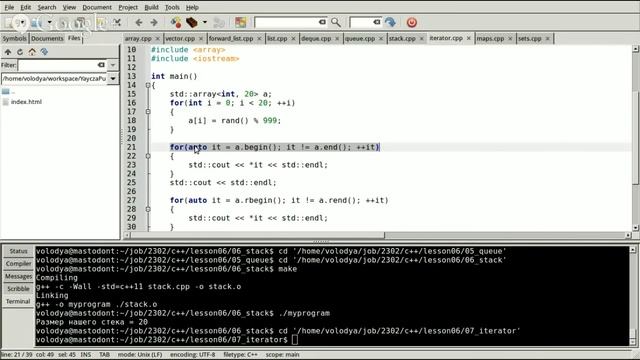Find the entered text with the magnifier
Viewport: 640px width, 360px height.
click(336, 22)
